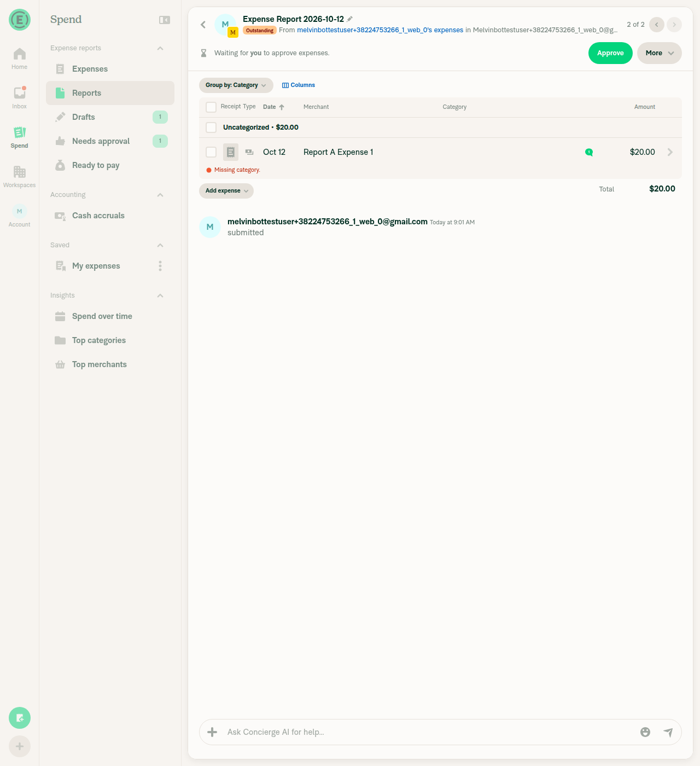Open Cash accruals under Accounting
This screenshot has width=700, height=766.
click(110, 216)
